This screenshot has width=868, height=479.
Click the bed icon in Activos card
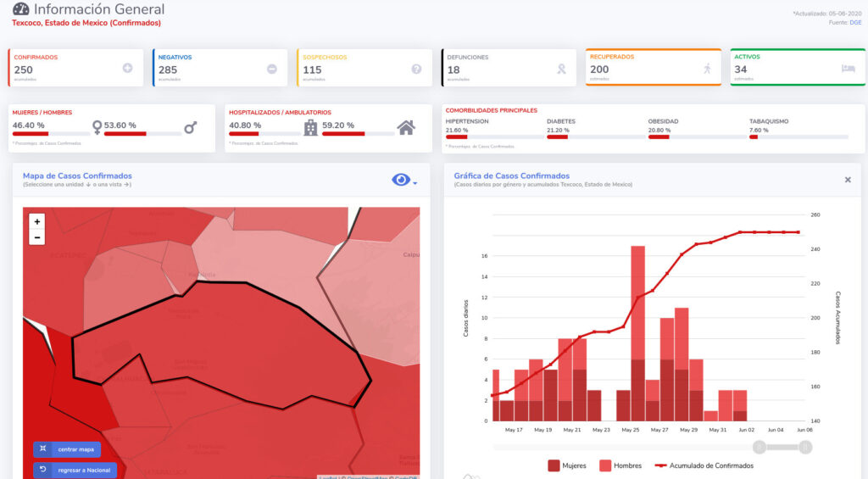click(x=848, y=69)
